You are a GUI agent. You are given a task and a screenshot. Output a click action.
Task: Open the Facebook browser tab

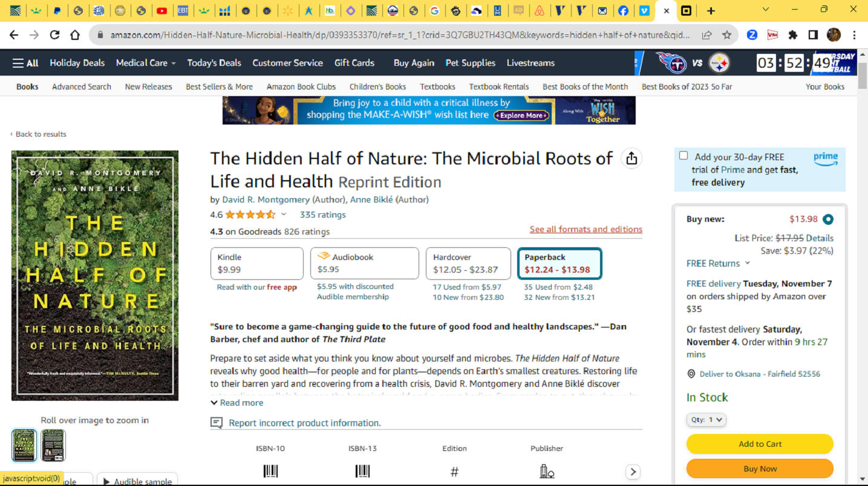click(623, 10)
